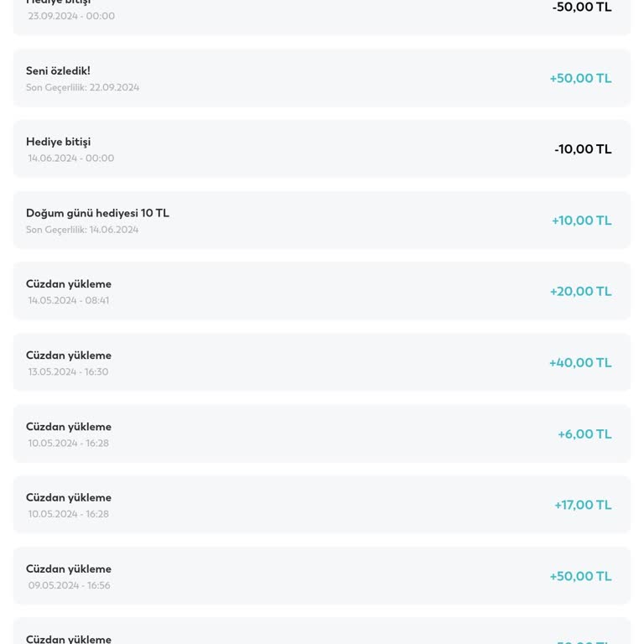Select the Cüzdan yükleme title with +6,00 TL
The height and width of the screenshot is (644, 644).
[69, 427]
